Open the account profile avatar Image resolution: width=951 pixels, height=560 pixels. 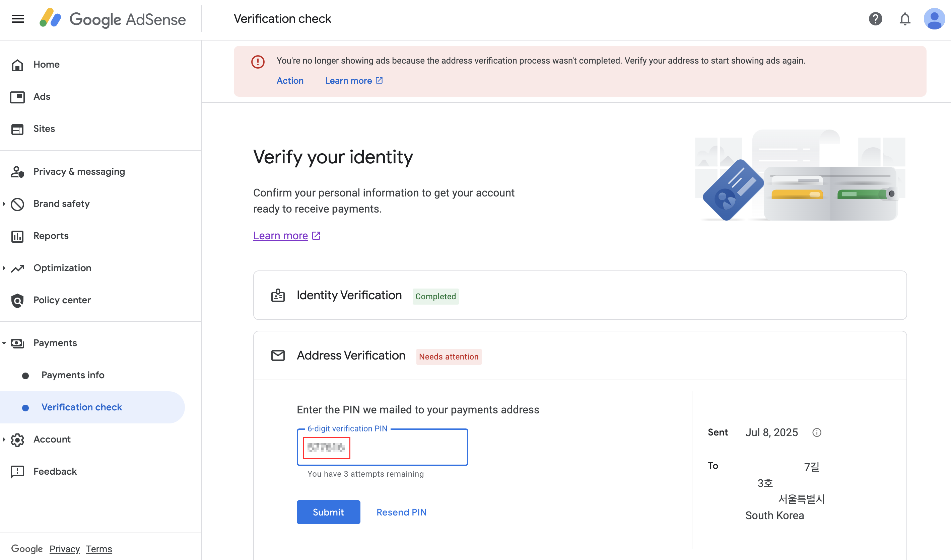coord(934,19)
